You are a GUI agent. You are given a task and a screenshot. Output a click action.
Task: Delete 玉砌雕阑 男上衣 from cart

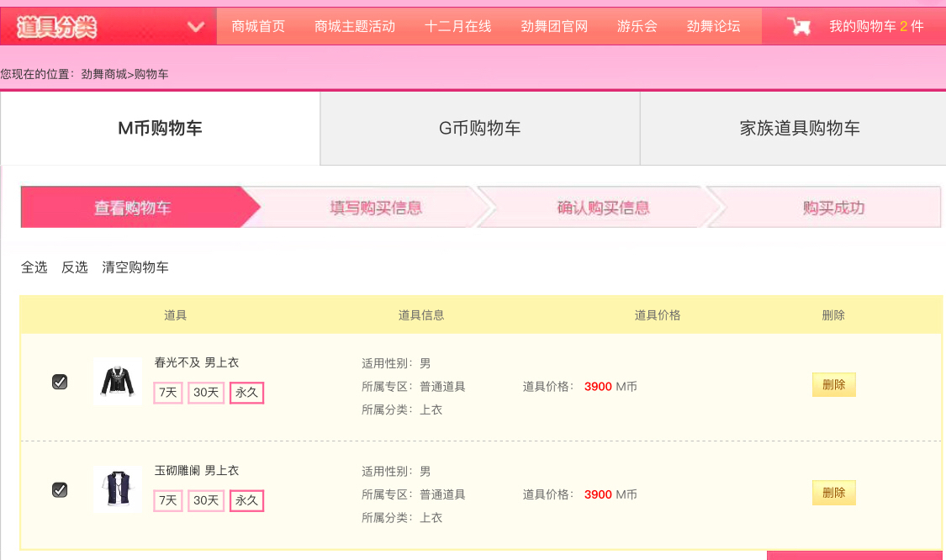834,493
